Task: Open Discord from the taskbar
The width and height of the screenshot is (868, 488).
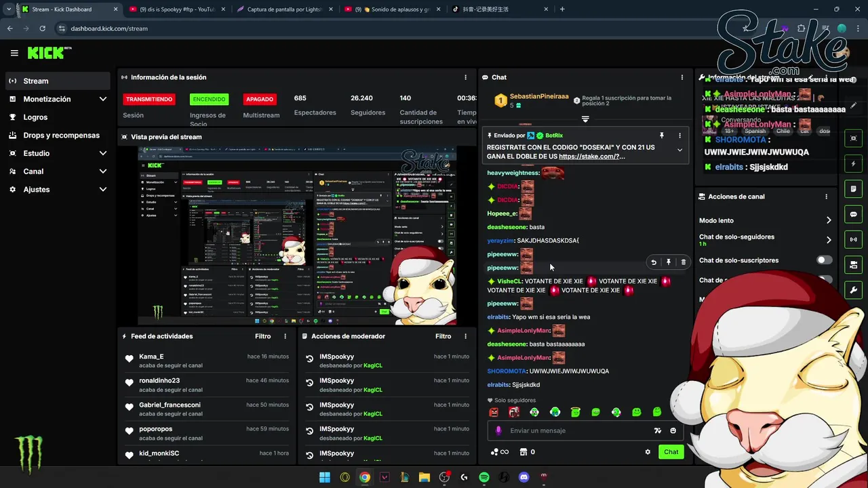Action: coord(524,477)
